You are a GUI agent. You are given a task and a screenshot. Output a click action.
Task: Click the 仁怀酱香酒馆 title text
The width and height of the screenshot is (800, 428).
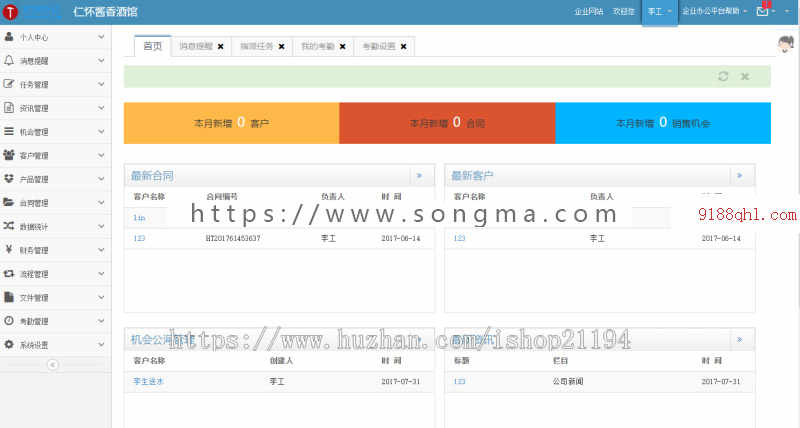tap(105, 12)
